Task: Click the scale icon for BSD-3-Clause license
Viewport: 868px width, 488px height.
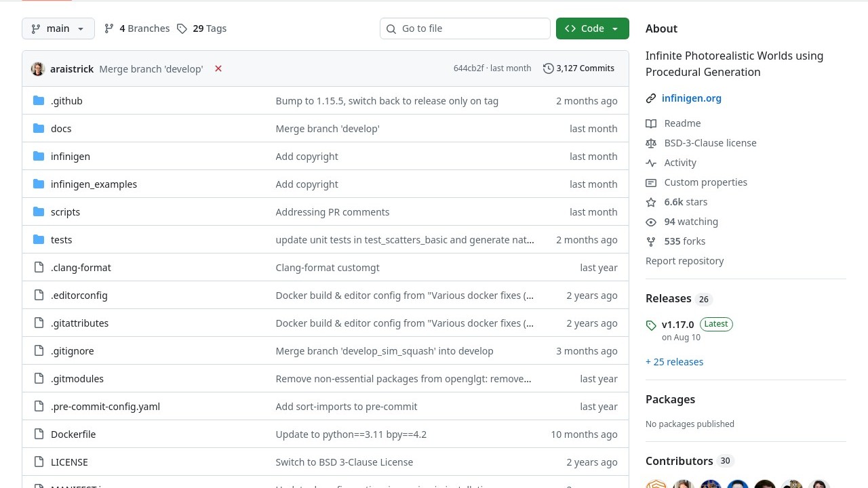Action: [651, 143]
